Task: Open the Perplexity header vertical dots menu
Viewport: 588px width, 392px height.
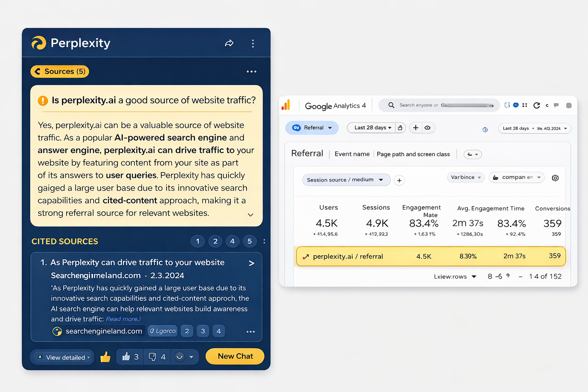Action: click(253, 43)
